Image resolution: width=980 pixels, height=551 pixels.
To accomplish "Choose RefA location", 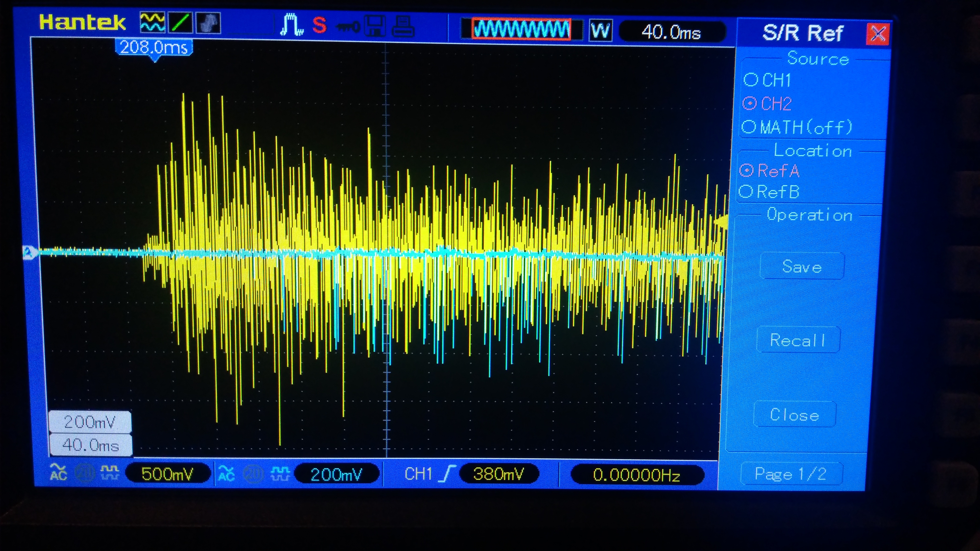I will (x=769, y=171).
